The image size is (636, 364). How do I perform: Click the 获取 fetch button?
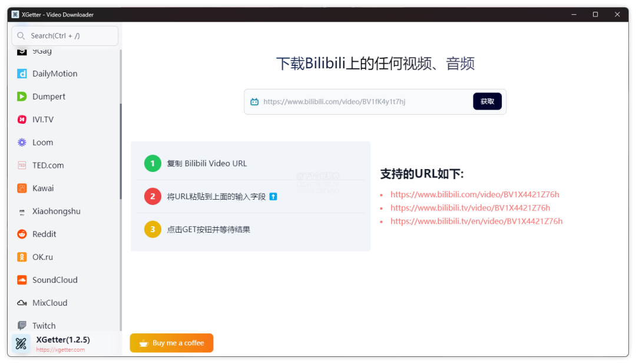(487, 101)
